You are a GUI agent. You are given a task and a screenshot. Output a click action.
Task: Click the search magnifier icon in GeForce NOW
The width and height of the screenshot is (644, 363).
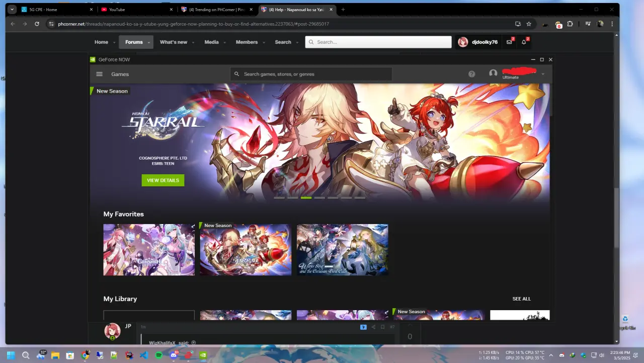[x=237, y=74]
